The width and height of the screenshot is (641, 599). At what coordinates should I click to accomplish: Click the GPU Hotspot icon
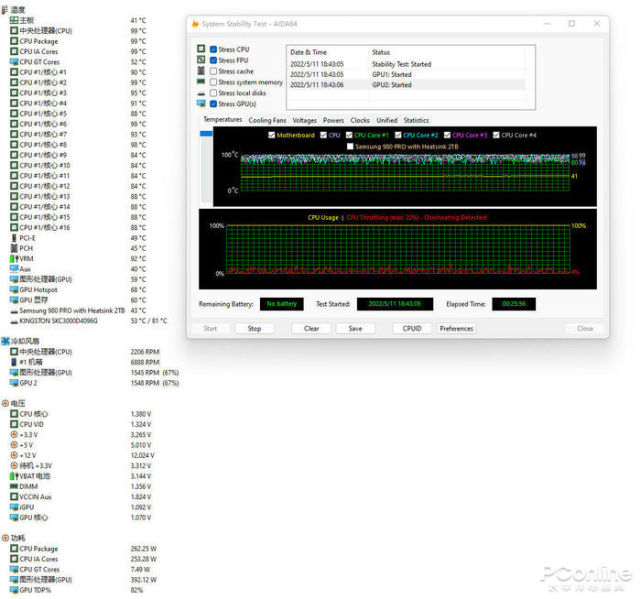tap(14, 290)
